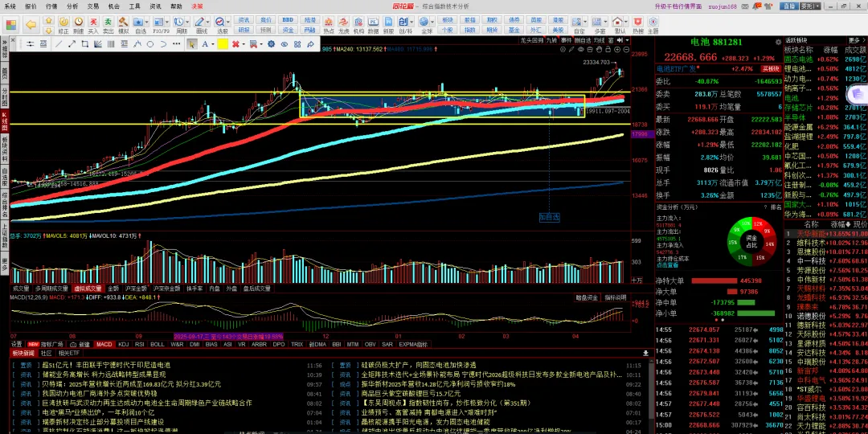This screenshot has height=434, width=868.
Task: Open the 报价 menu
Action: pyautogui.click(x=31, y=6)
